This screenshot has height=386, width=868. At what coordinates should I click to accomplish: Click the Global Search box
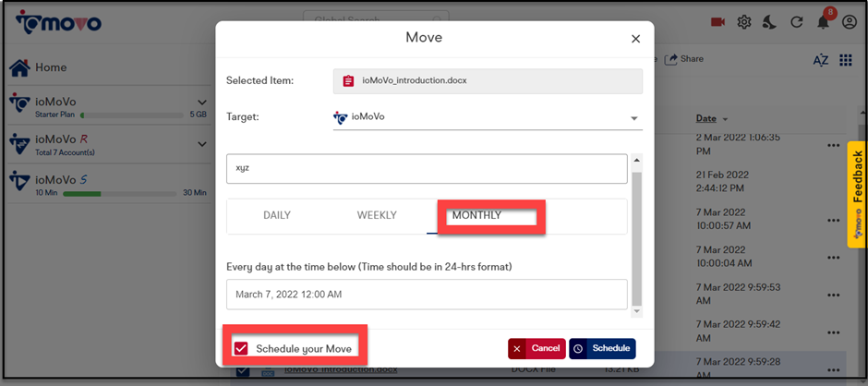[376, 20]
